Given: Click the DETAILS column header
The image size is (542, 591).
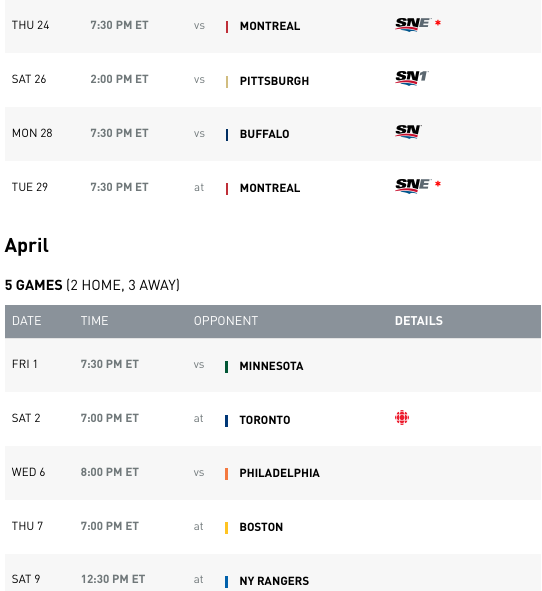Looking at the screenshot, I should point(419,321).
